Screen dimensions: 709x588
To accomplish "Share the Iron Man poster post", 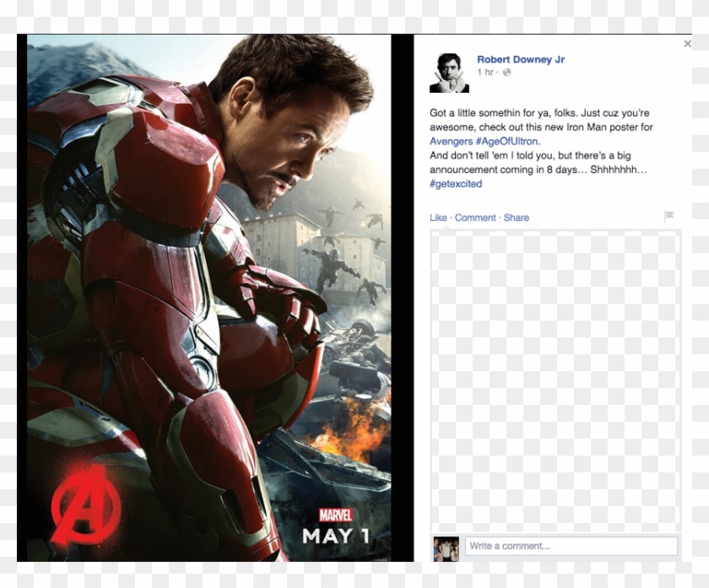I will pyautogui.click(x=517, y=218).
